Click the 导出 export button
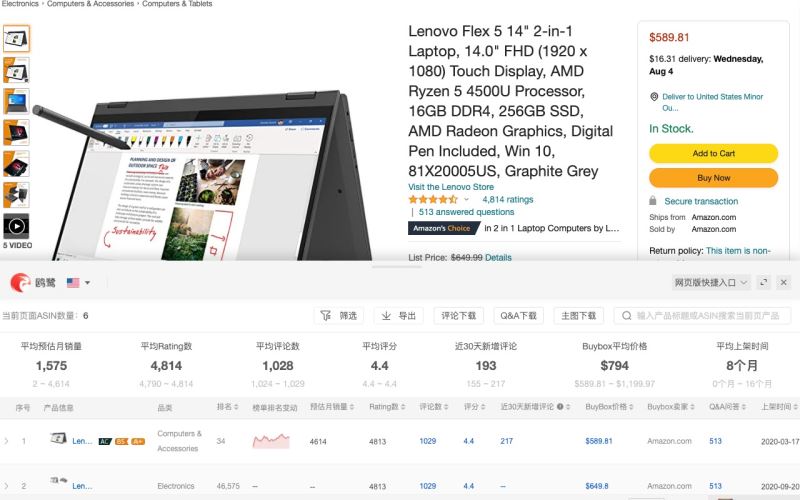Screen dimensions: 800x500 point(398,316)
